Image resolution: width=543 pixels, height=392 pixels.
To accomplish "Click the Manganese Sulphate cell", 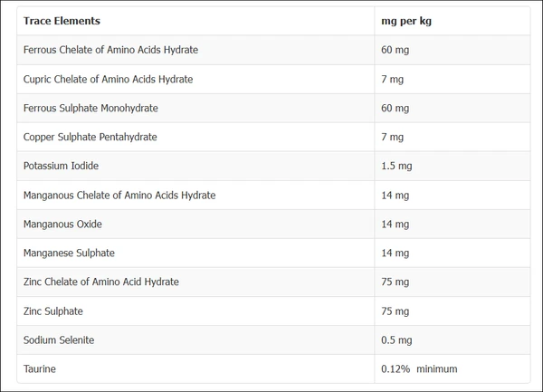I will click(69, 253).
